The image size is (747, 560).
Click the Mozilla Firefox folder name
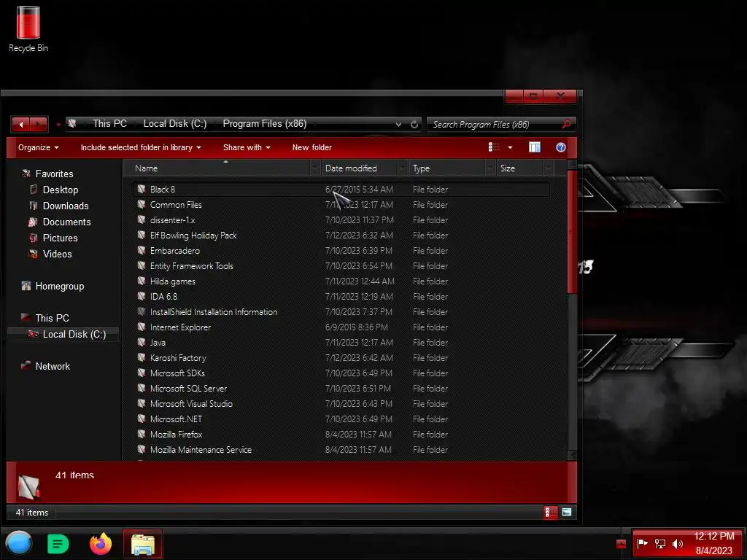tap(176, 435)
